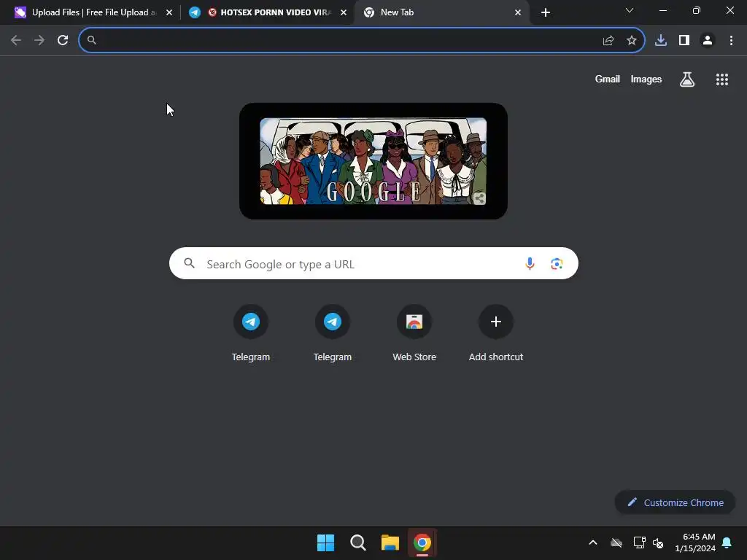Share this page via the share icon

608,41
